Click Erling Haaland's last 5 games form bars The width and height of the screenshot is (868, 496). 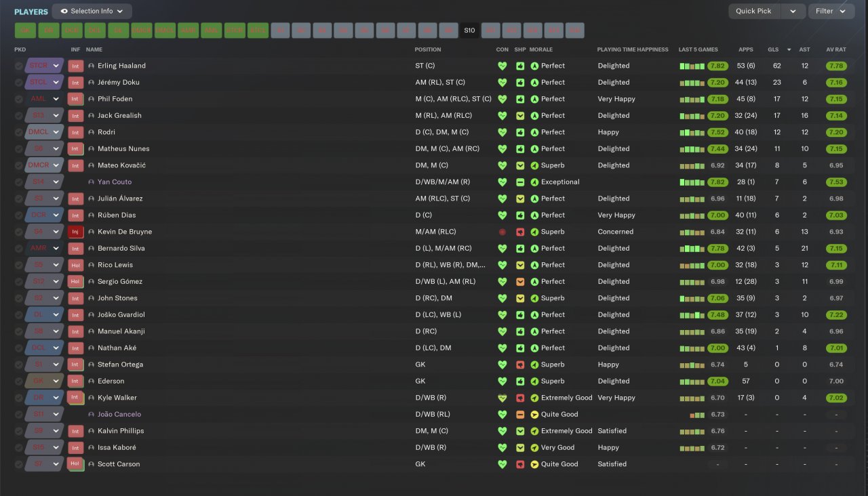[692, 66]
